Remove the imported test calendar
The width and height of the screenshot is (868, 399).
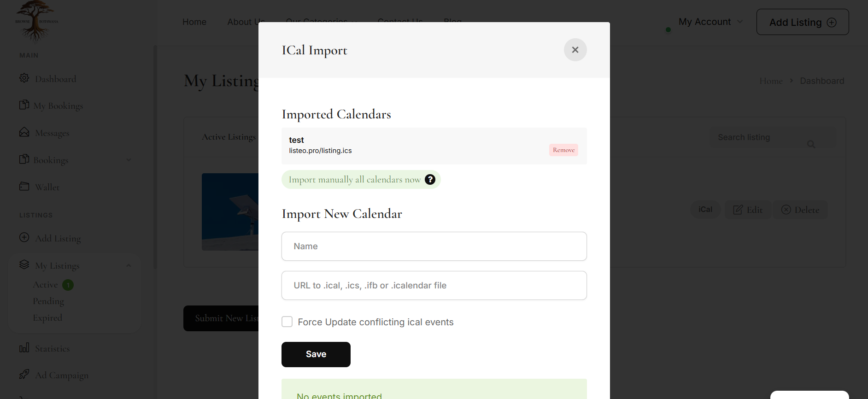tap(563, 150)
